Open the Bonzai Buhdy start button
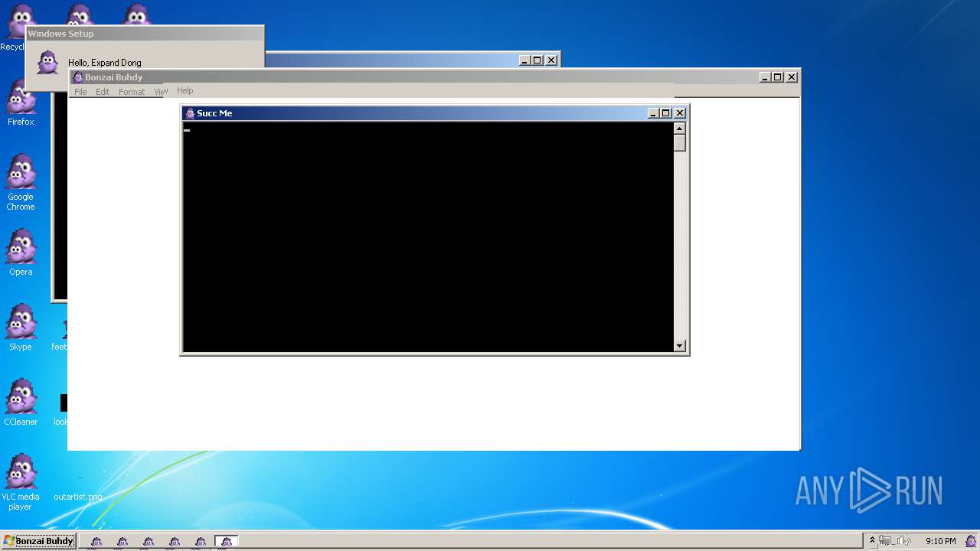Viewport: 980px width, 551px height. click(38, 541)
